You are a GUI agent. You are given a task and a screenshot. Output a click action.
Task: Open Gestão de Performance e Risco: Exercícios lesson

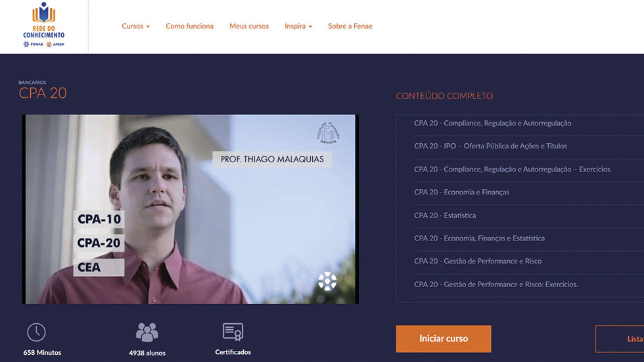click(495, 284)
